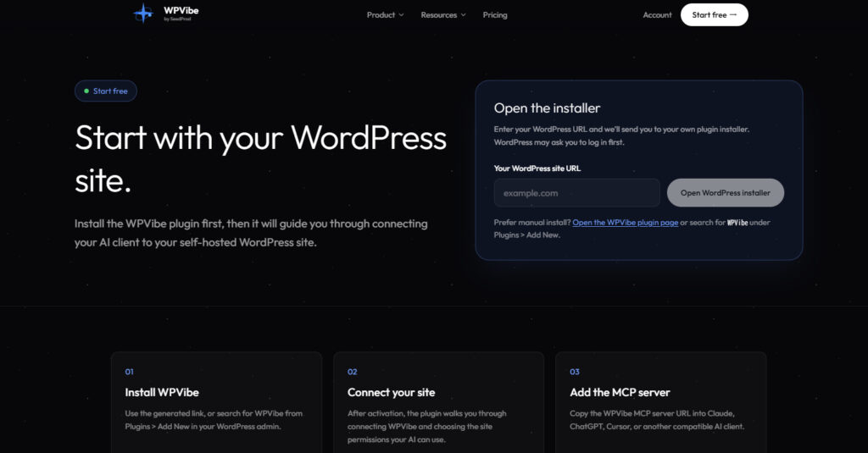Click the 'Connect your site' card title

click(x=392, y=392)
